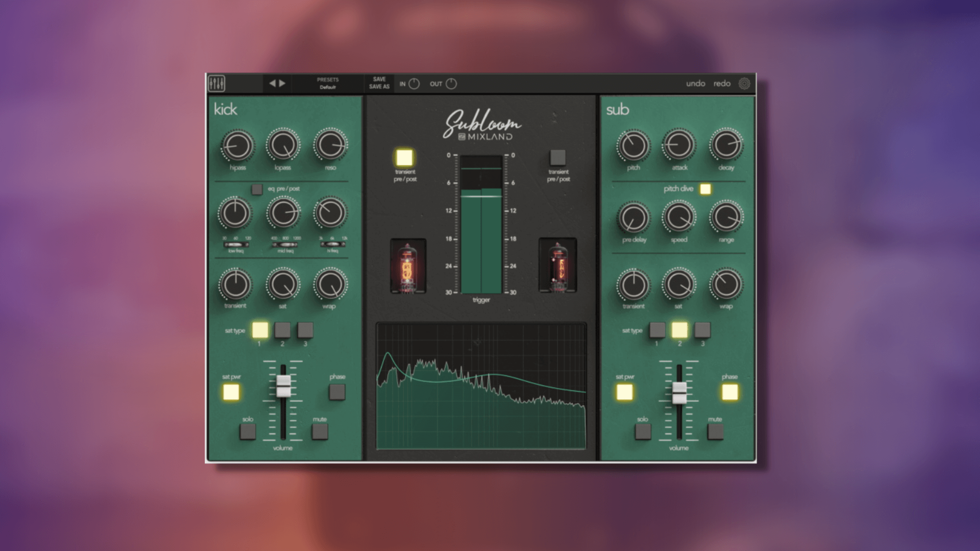Click the sub range knob
This screenshot has width=980, height=551.
click(726, 217)
